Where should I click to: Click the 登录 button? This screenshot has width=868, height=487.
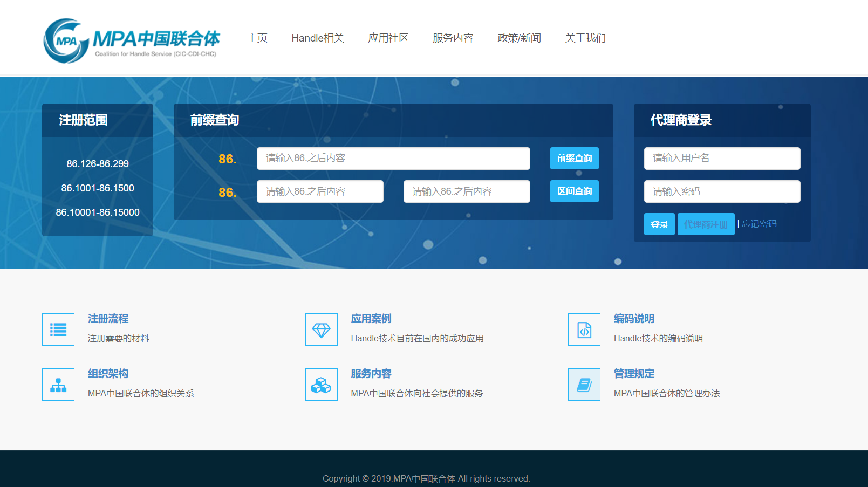tap(659, 224)
